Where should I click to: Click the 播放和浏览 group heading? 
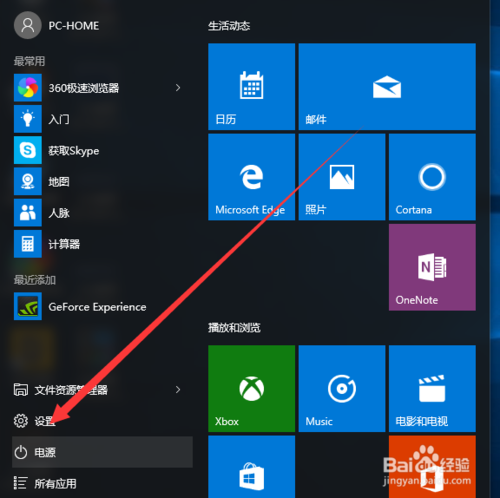tap(234, 328)
